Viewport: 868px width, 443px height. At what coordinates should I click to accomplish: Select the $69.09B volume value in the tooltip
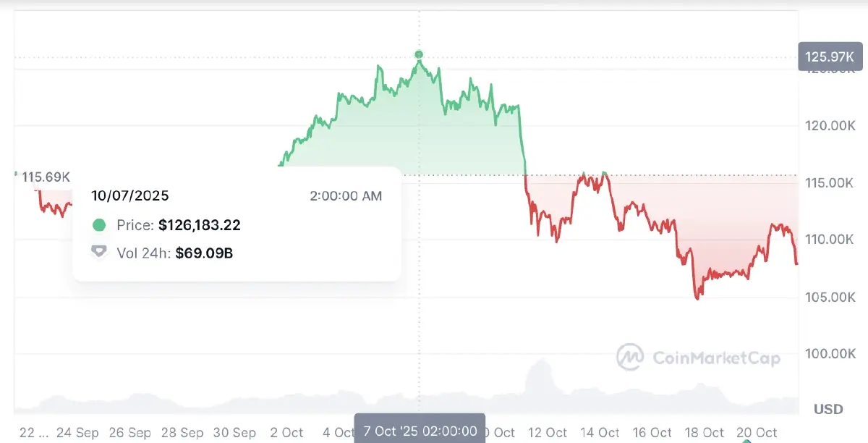coord(205,253)
